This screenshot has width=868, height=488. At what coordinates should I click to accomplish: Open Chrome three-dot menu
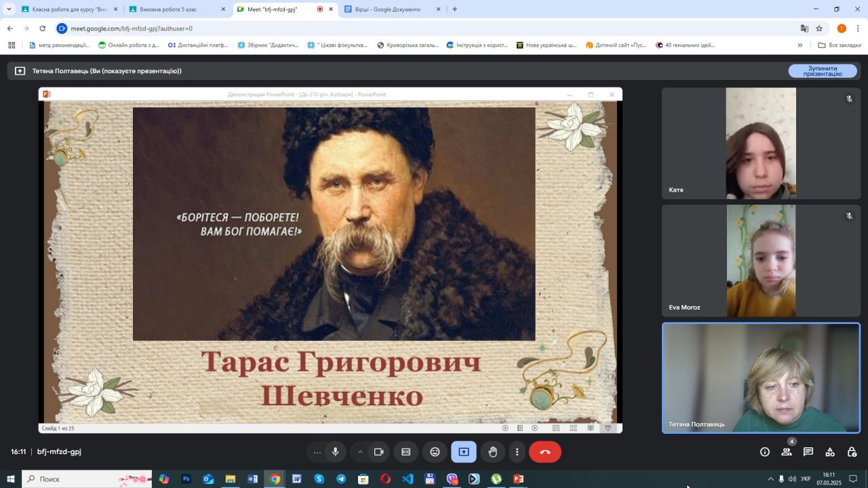click(x=859, y=28)
